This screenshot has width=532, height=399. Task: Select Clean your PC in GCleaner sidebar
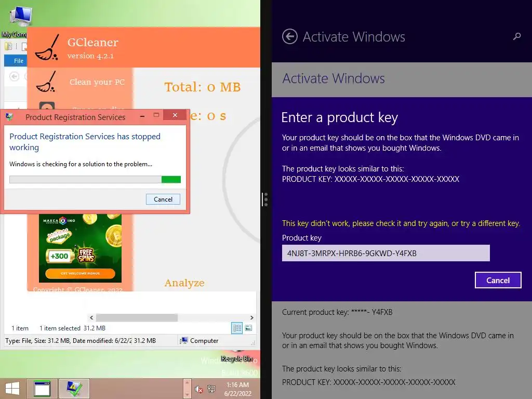(x=97, y=82)
